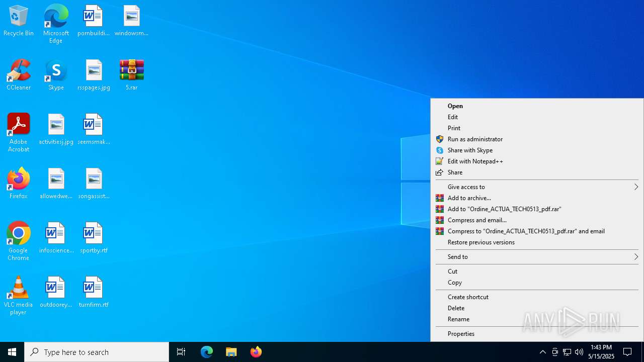Viewport: 644px width, 362px height.
Task: Launch Microsoft Edge from desktop shortcut
Action: point(56,24)
